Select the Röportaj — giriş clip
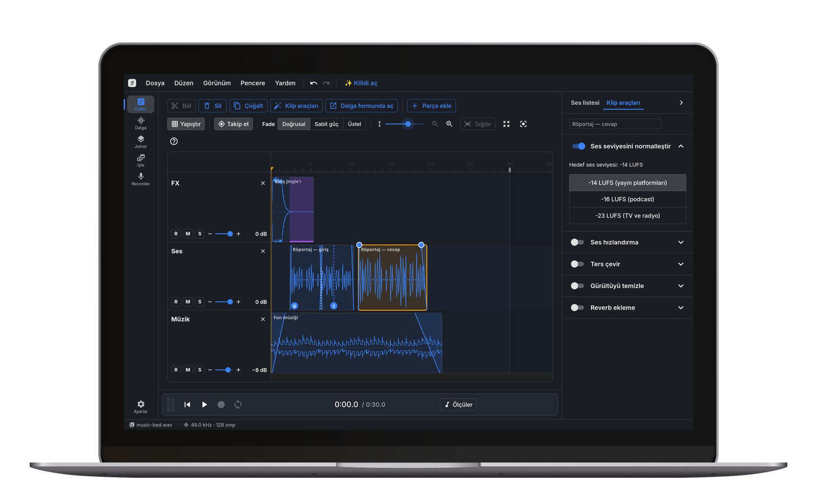The height and width of the screenshot is (504, 817). click(x=322, y=278)
